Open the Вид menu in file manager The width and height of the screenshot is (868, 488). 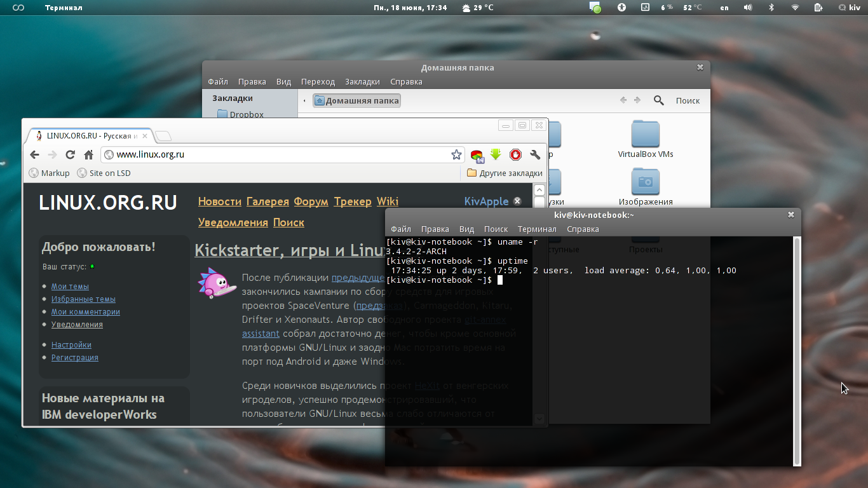point(283,82)
